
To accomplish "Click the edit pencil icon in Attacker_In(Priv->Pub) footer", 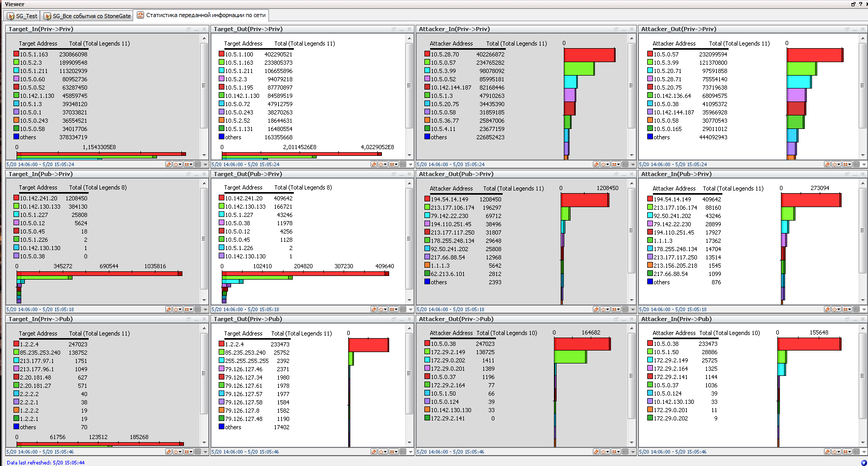I will click(x=827, y=452).
